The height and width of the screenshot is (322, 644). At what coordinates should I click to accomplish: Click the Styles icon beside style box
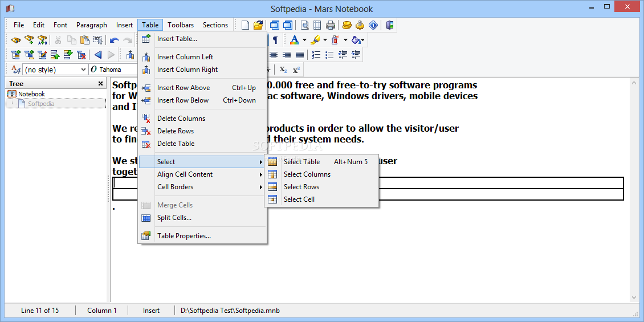pos(15,70)
